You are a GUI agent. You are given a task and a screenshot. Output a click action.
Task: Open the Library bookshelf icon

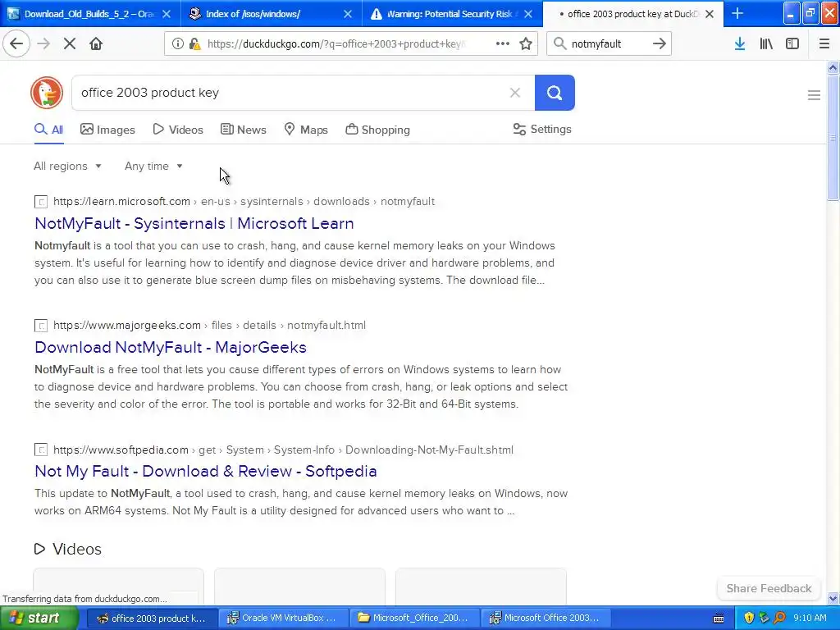(766, 43)
